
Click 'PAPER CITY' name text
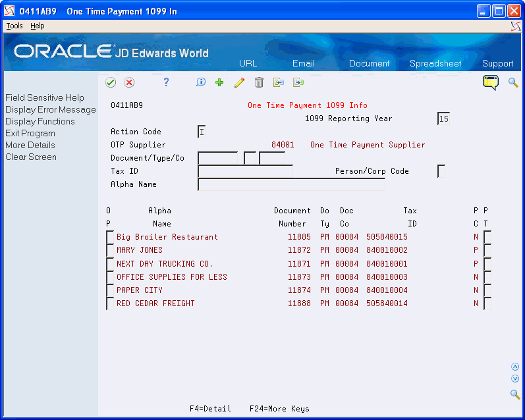click(139, 290)
